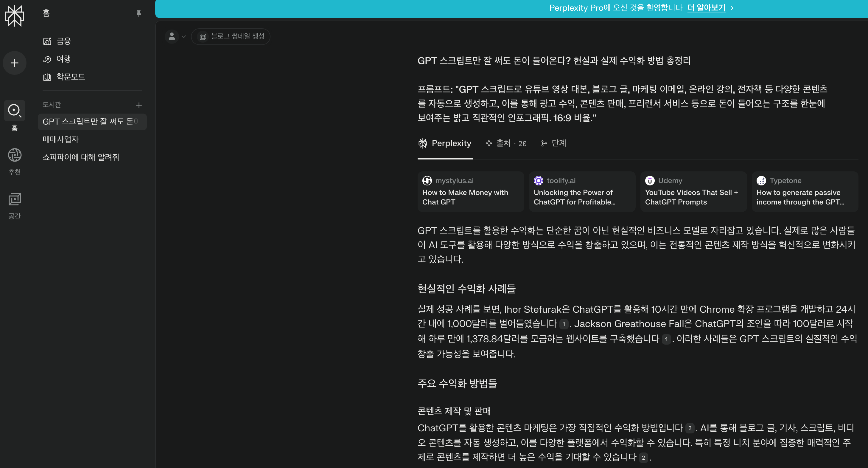Image resolution: width=868 pixels, height=468 pixels.
Task: Add new item with 도서관 plus
Action: pos(139,105)
